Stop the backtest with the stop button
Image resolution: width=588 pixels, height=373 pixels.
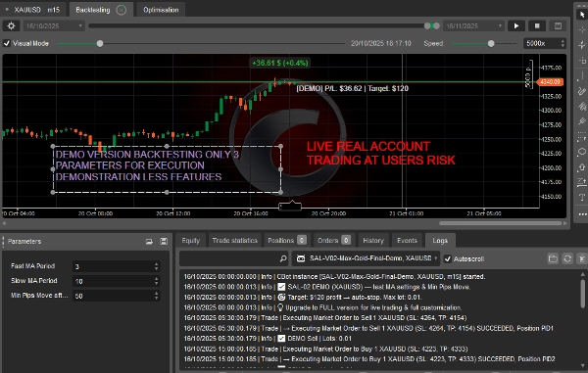click(537, 25)
